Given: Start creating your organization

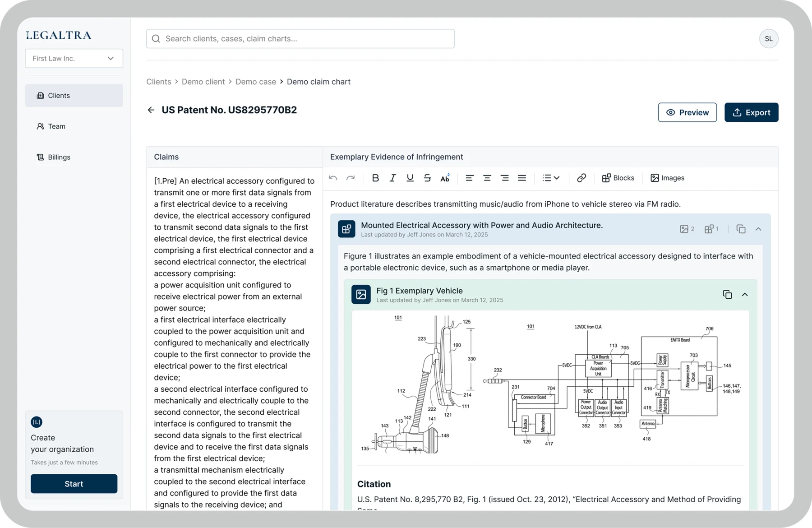Looking at the screenshot, I should coord(74,484).
